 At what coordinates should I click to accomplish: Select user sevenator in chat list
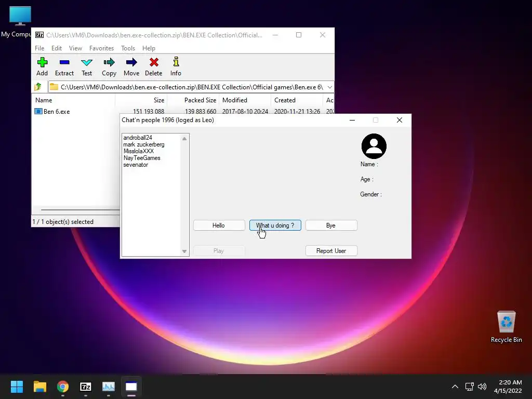(136, 165)
